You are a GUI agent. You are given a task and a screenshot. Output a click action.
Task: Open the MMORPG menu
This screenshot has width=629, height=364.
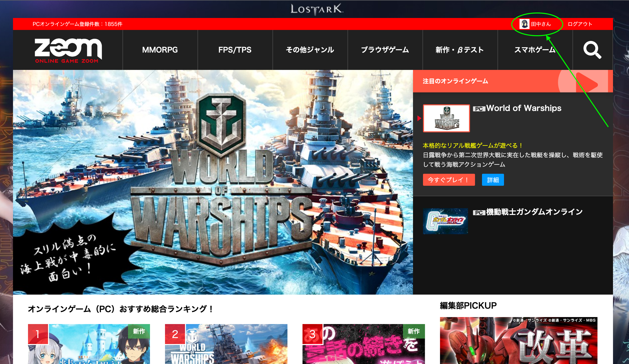pyautogui.click(x=160, y=50)
